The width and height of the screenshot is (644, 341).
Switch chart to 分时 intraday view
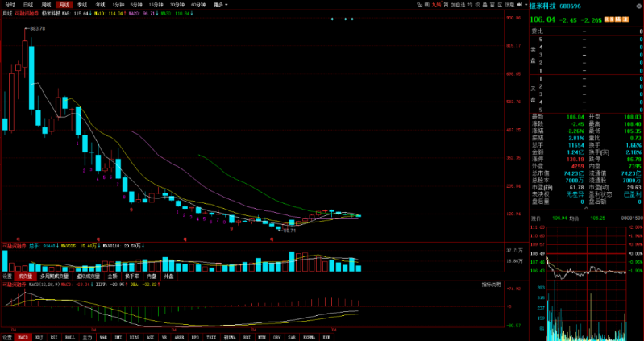point(10,5)
